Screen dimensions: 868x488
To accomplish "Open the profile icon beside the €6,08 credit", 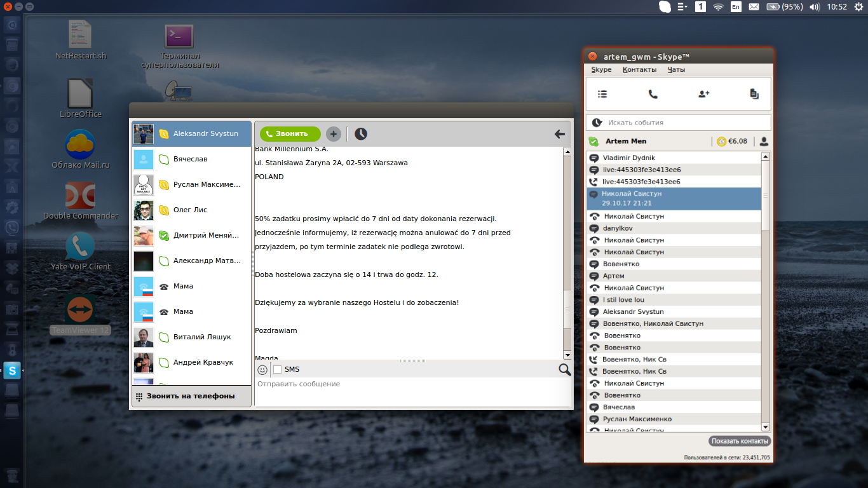I will (x=764, y=141).
